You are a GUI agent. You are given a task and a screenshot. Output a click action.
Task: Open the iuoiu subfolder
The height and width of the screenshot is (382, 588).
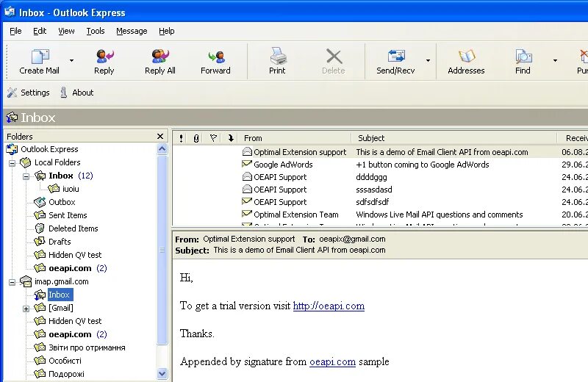(x=71, y=189)
